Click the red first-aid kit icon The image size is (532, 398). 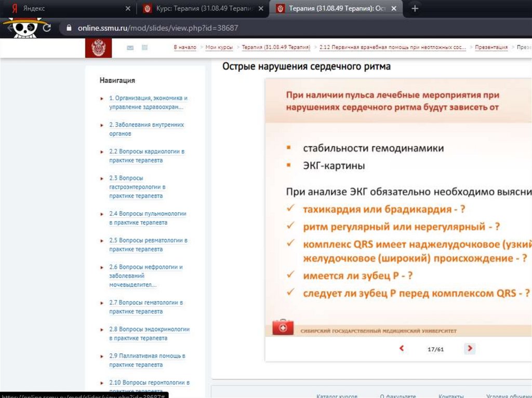(283, 328)
